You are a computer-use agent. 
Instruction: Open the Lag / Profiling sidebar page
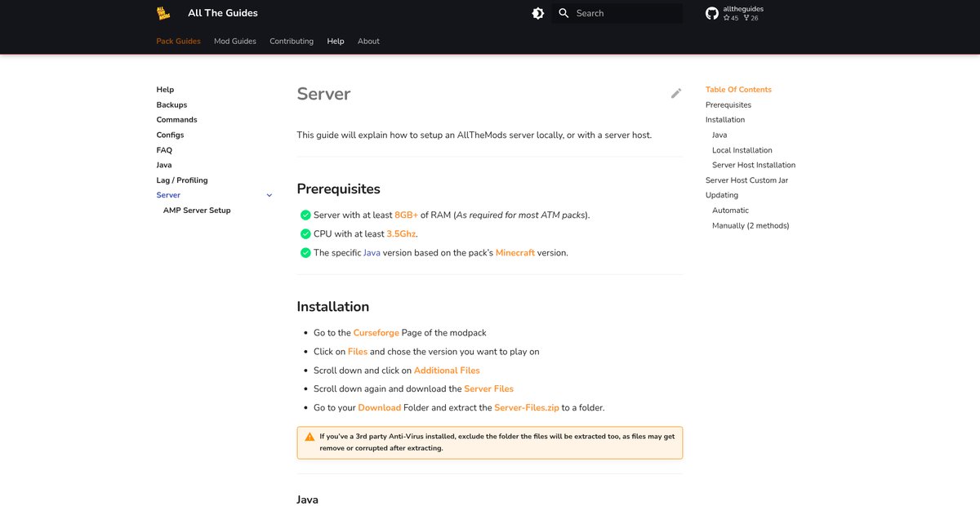point(182,180)
